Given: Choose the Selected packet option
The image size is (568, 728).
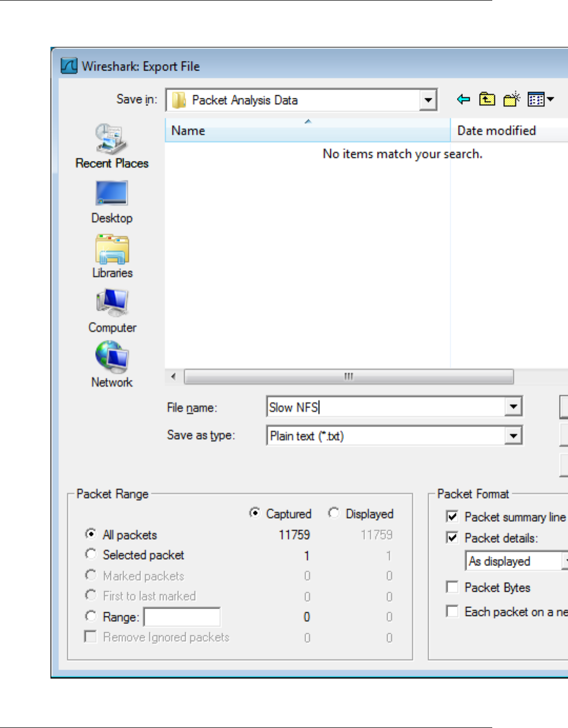Looking at the screenshot, I should pos(90,554).
